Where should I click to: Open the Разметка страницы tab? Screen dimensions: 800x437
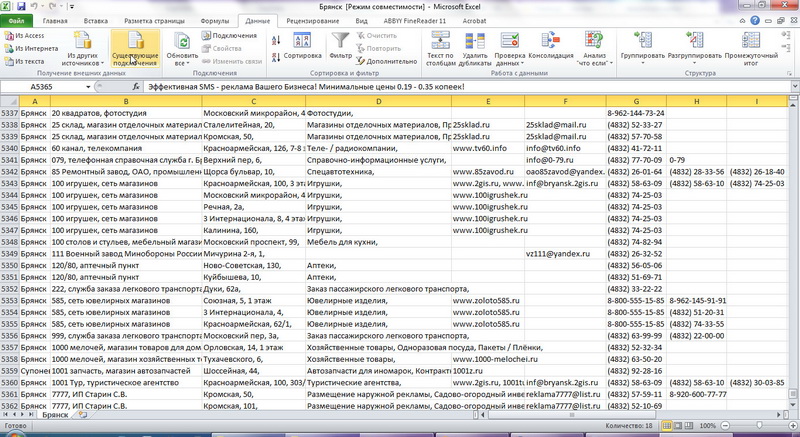(155, 21)
